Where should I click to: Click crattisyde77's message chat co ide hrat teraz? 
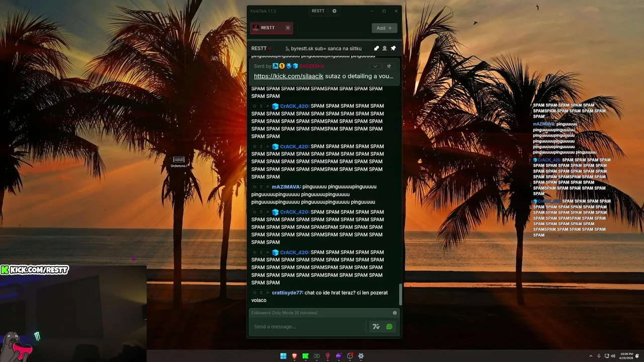tap(320, 296)
